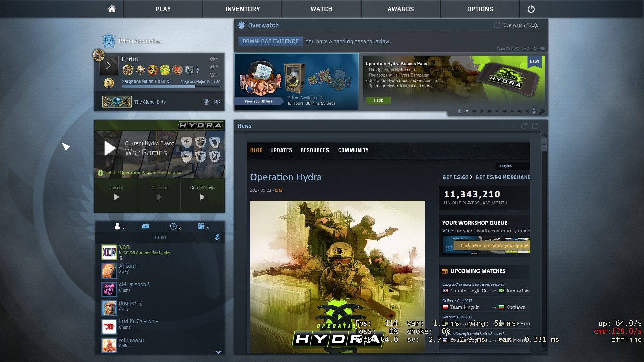Select second dot of store carousel
644x362 pixels.
(474, 111)
